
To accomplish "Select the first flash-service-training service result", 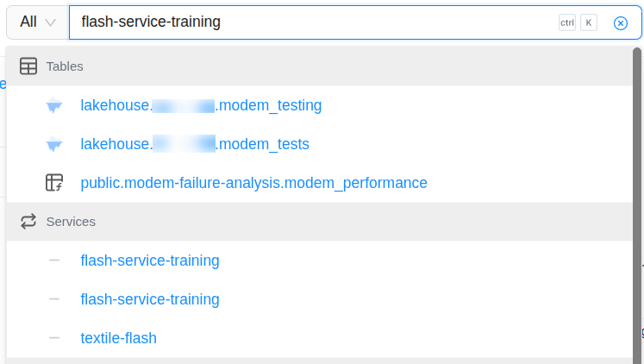I will (x=150, y=260).
